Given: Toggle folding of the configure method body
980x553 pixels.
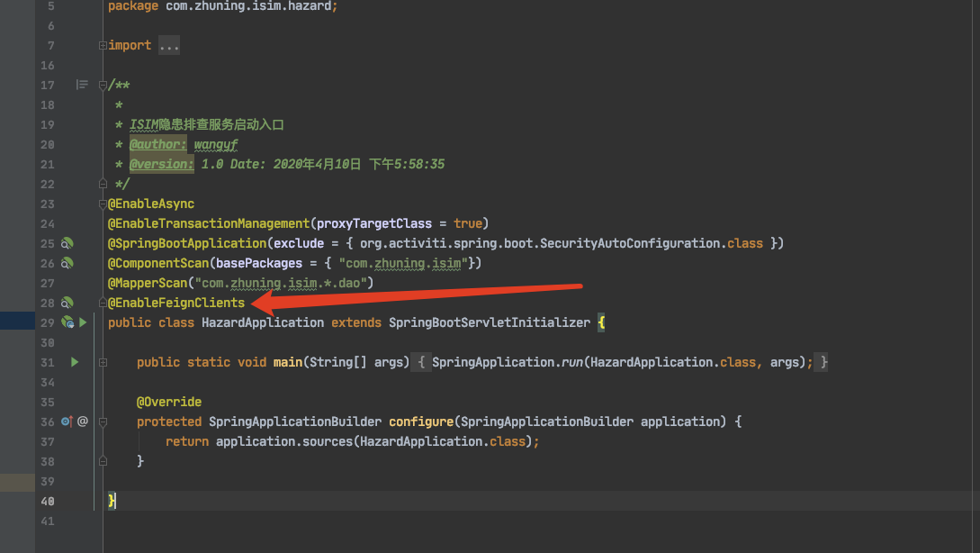Looking at the screenshot, I should click(x=102, y=421).
